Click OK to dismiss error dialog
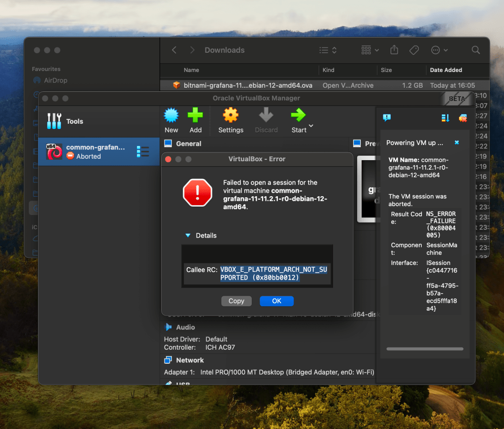 (x=276, y=301)
